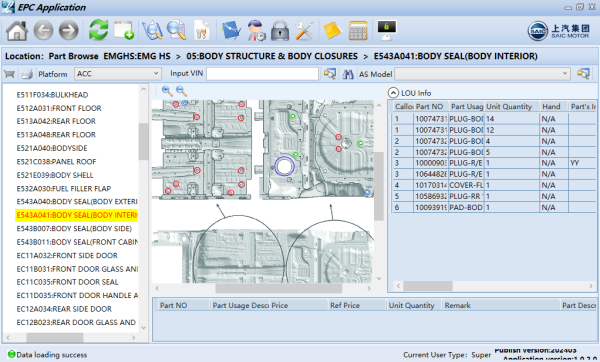
Task: Click EMGHS:EMG HS breadcrumb
Action: (x=137, y=56)
